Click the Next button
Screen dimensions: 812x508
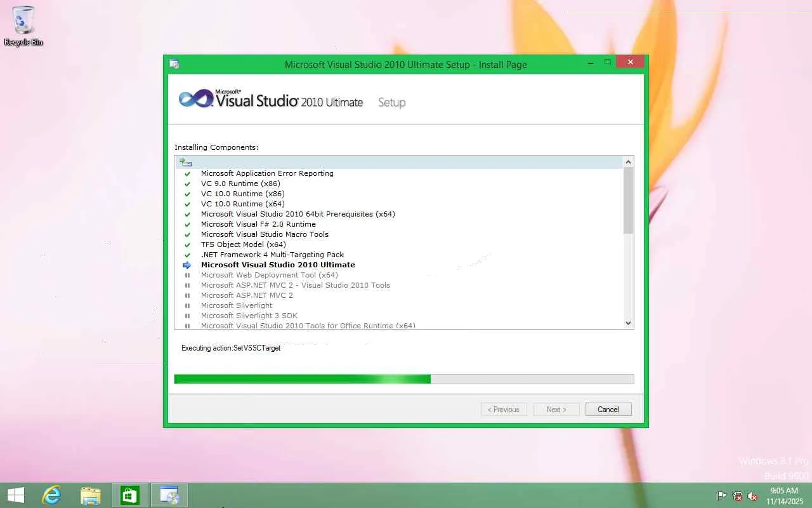point(556,410)
